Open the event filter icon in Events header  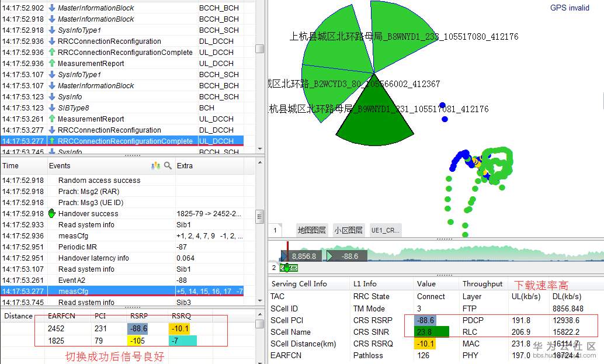pos(155,165)
